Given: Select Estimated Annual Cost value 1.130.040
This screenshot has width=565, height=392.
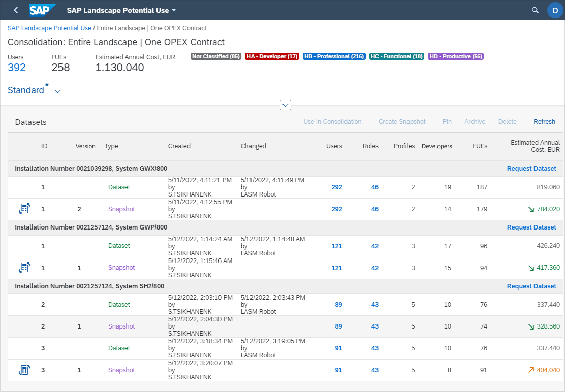Looking at the screenshot, I should tap(119, 68).
